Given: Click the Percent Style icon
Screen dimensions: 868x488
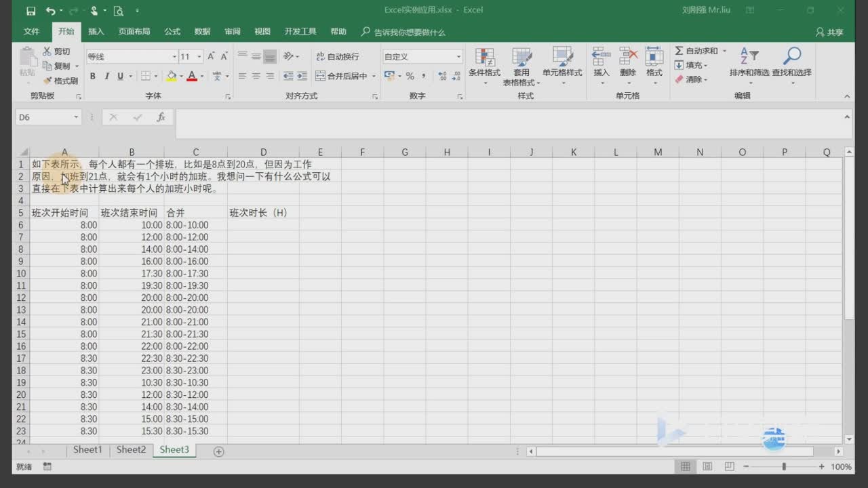Looking at the screenshot, I should pyautogui.click(x=410, y=76).
